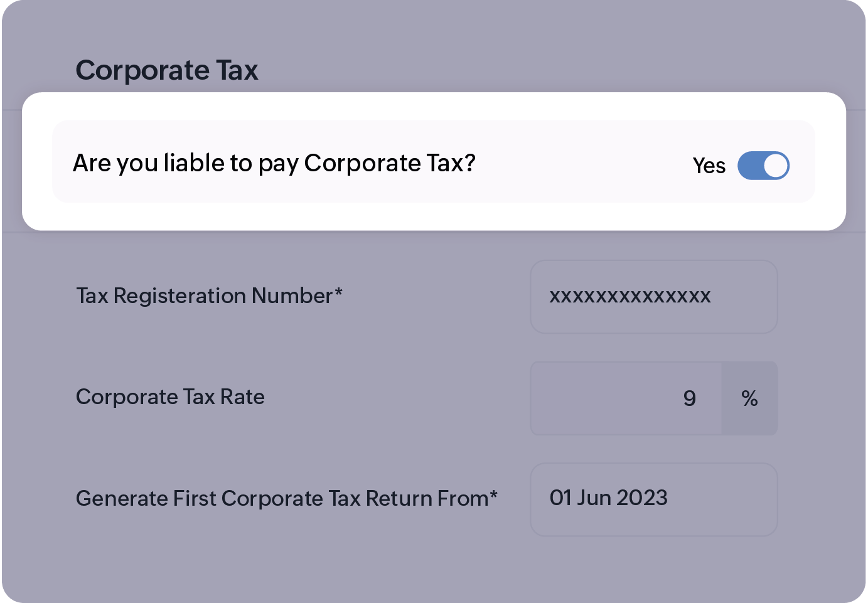
Task: Click the % suffix on the rate field
Action: click(749, 398)
